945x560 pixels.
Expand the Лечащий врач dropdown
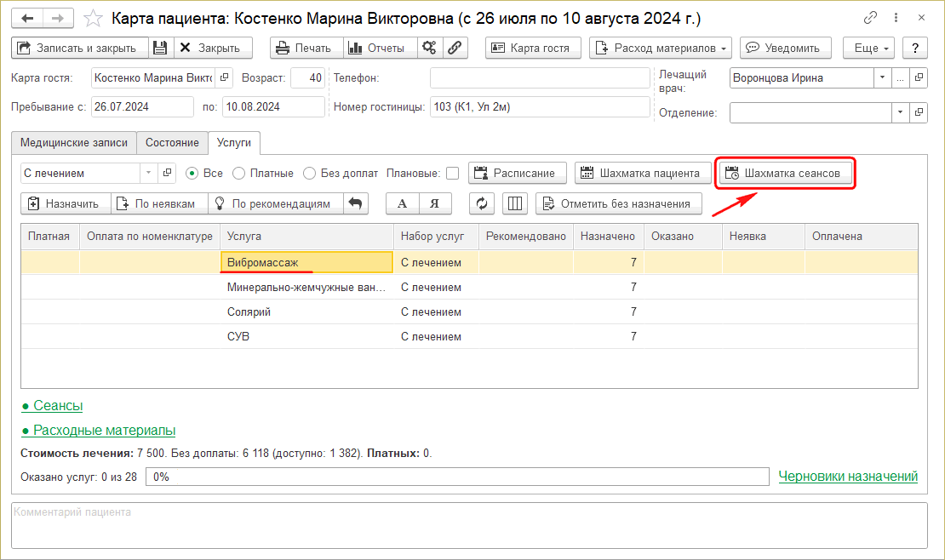(881, 78)
